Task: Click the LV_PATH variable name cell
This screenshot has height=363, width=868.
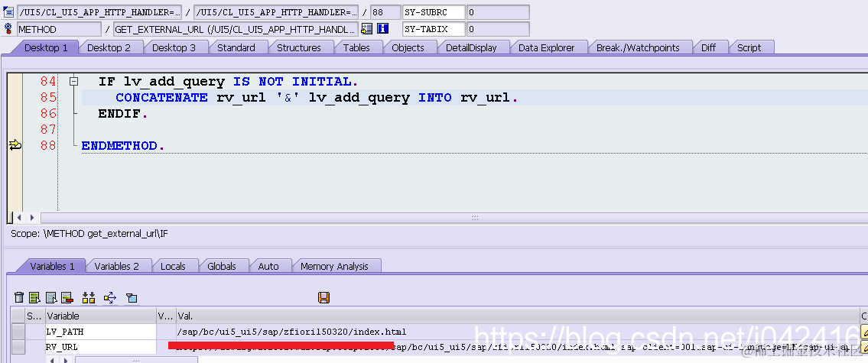Action: tap(101, 332)
